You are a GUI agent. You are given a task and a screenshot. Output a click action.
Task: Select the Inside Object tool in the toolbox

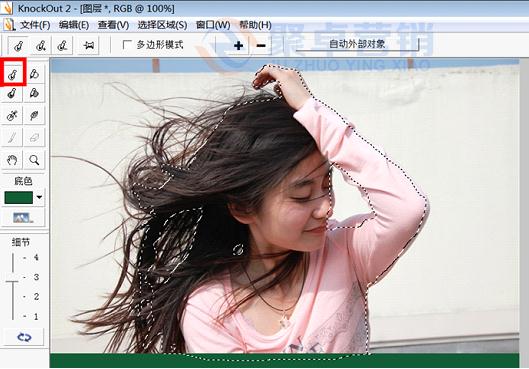click(x=13, y=74)
